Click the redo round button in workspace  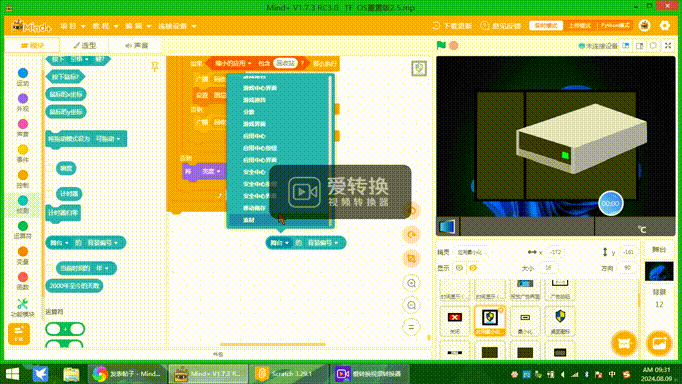411,235
